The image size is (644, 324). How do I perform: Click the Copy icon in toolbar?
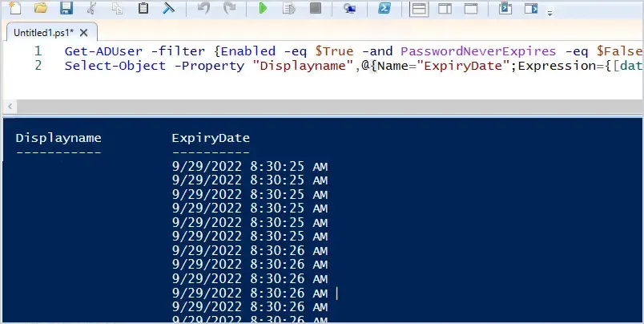(118, 9)
